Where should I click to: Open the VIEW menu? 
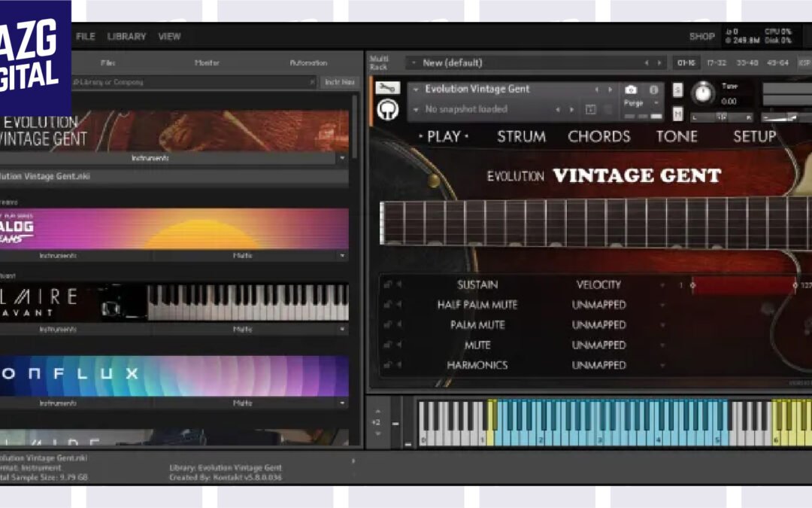169,36
